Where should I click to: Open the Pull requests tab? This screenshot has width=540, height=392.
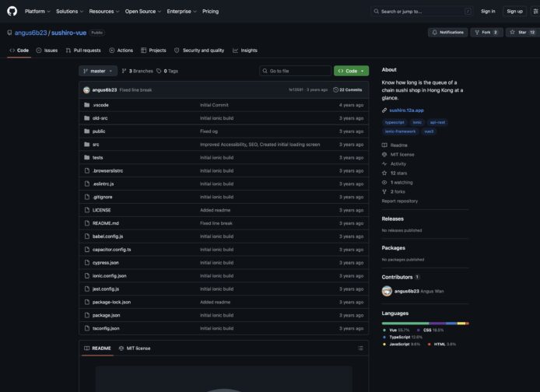click(x=83, y=51)
